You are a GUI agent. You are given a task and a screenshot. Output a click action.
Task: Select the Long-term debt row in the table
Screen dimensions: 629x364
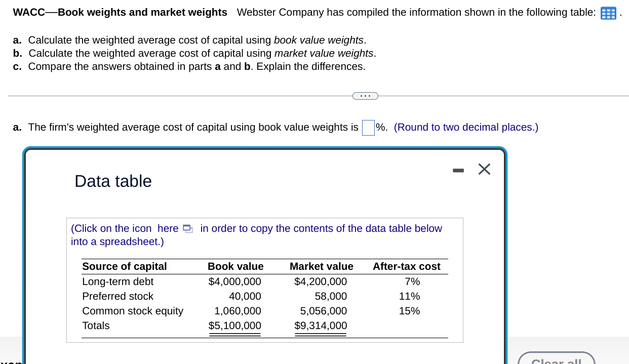tap(117, 281)
